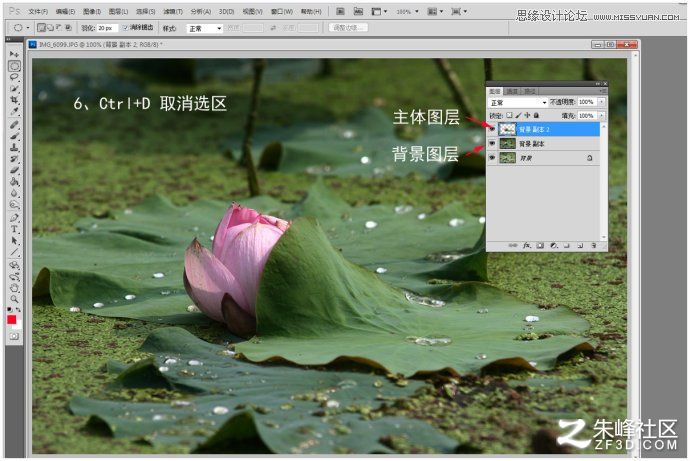Open the opacity slider arrow
The width and height of the screenshot is (690, 461).
tap(601, 102)
